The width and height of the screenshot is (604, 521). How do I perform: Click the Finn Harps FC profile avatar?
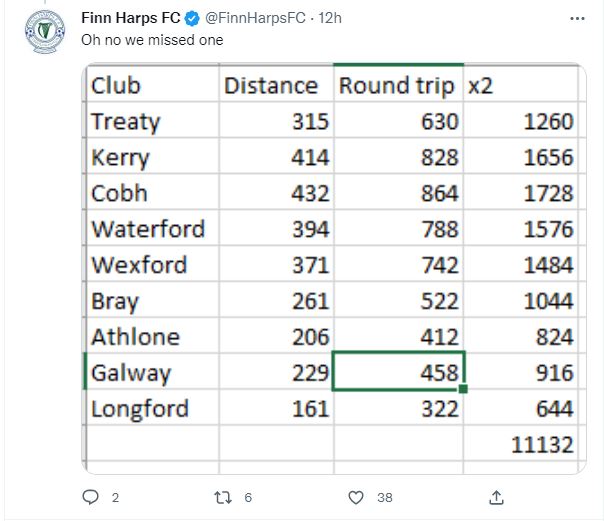click(x=45, y=32)
